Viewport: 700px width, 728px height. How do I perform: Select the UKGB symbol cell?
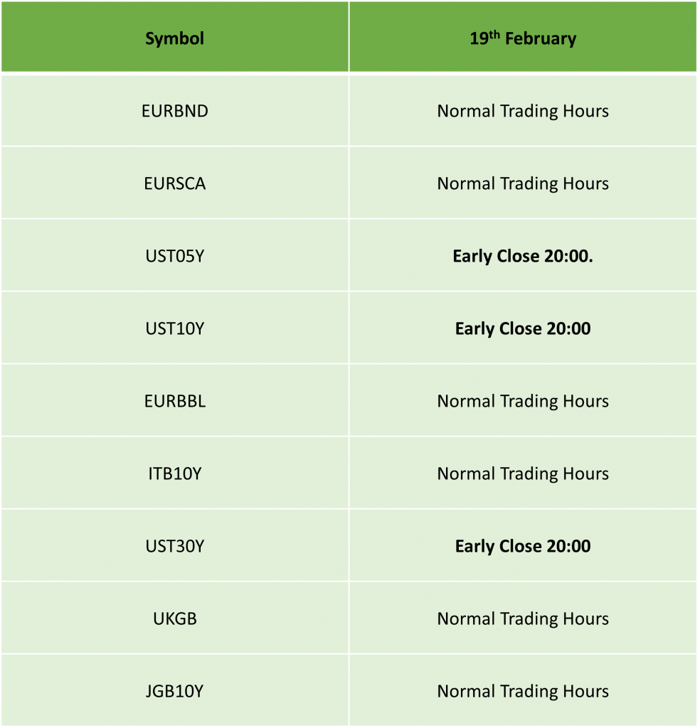point(175,618)
